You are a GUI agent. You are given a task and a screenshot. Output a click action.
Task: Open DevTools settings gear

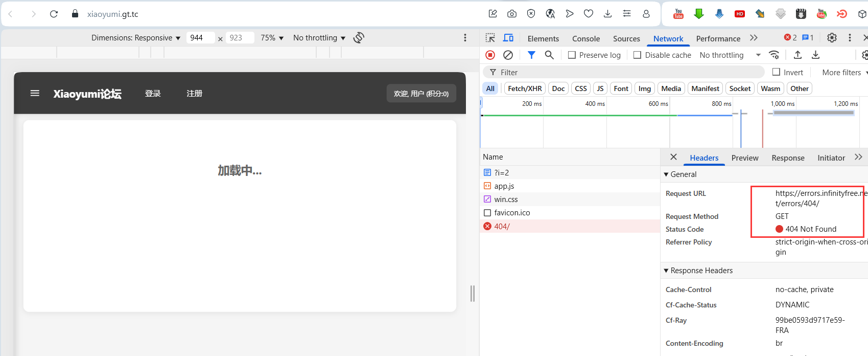pyautogui.click(x=832, y=38)
